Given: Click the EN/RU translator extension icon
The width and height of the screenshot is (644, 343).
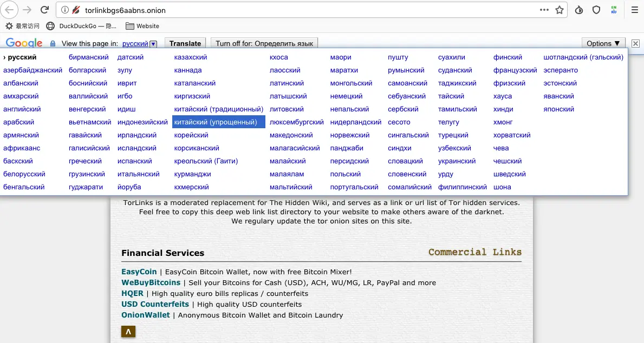Looking at the screenshot, I should click(x=614, y=10).
